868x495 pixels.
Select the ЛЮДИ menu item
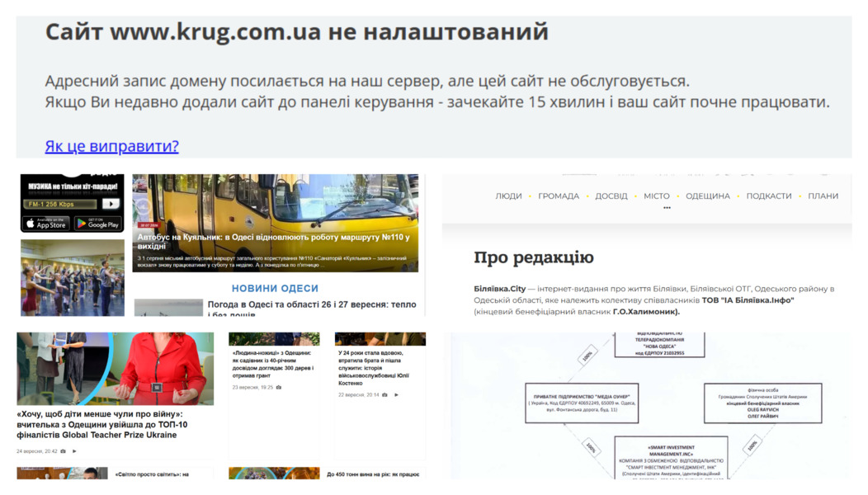(x=508, y=196)
